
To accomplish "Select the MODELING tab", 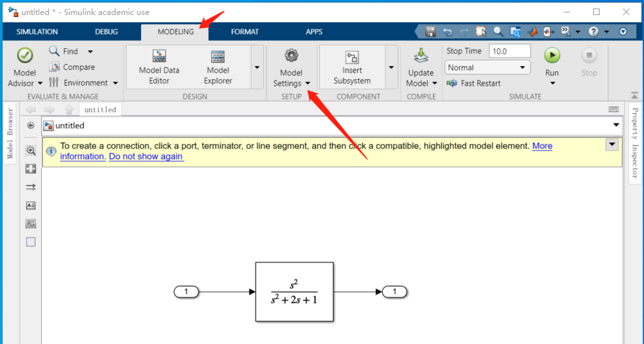I will (176, 31).
